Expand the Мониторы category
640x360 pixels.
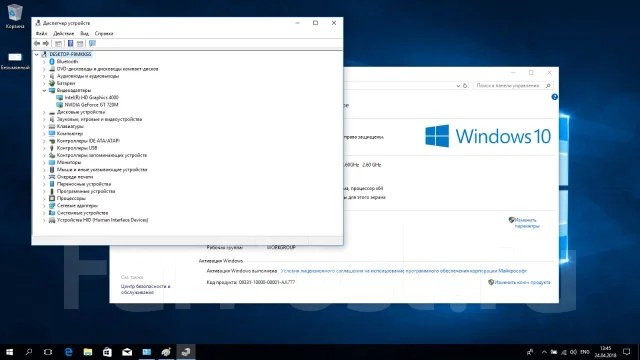tap(44, 162)
